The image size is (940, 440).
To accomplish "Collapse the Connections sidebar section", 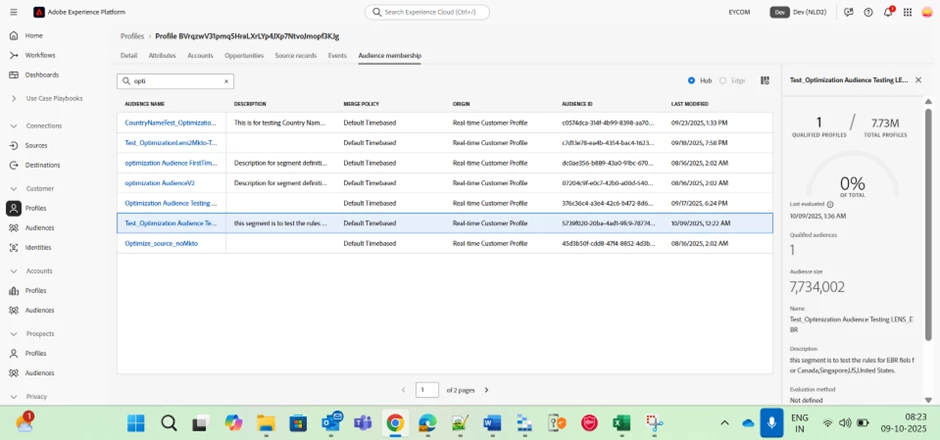I will (14, 126).
